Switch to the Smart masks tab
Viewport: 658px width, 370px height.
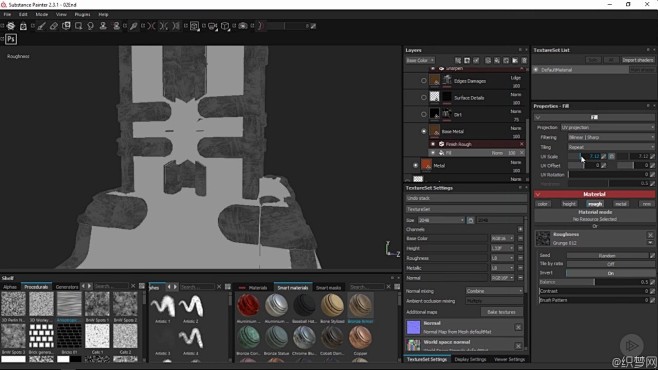click(x=328, y=287)
